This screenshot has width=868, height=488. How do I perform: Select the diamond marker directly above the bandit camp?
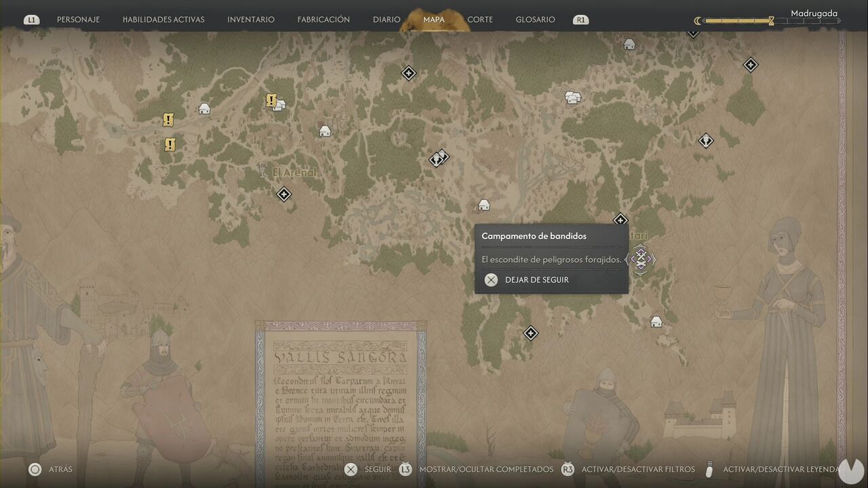[620, 220]
